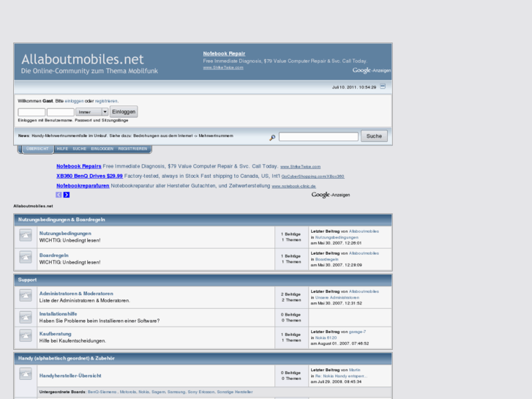532x399 pixels.
Task: Open the XB360 BenQ Drives ad link
Action: pyautogui.click(x=89, y=176)
